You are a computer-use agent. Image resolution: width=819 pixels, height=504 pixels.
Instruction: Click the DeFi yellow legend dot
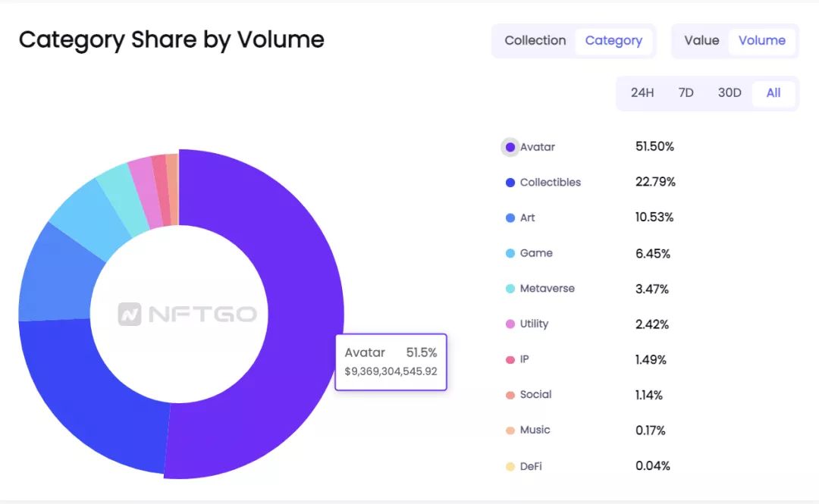(510, 466)
